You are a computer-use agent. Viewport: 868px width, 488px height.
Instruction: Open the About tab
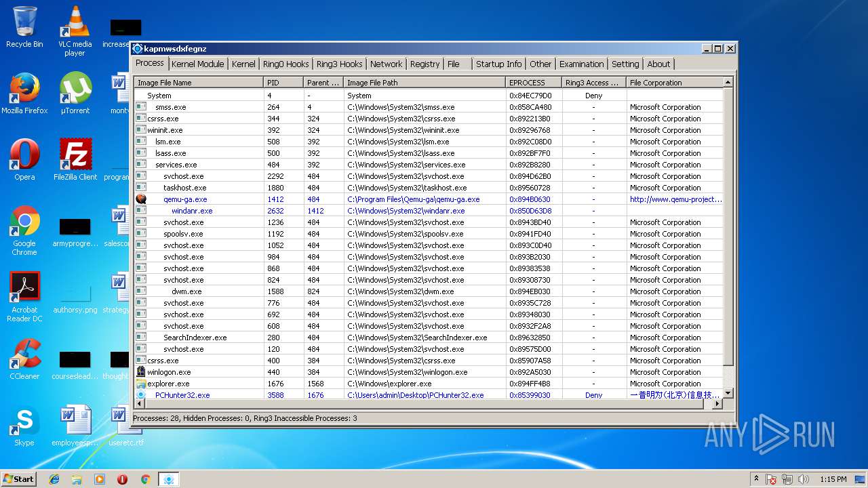[x=658, y=64]
